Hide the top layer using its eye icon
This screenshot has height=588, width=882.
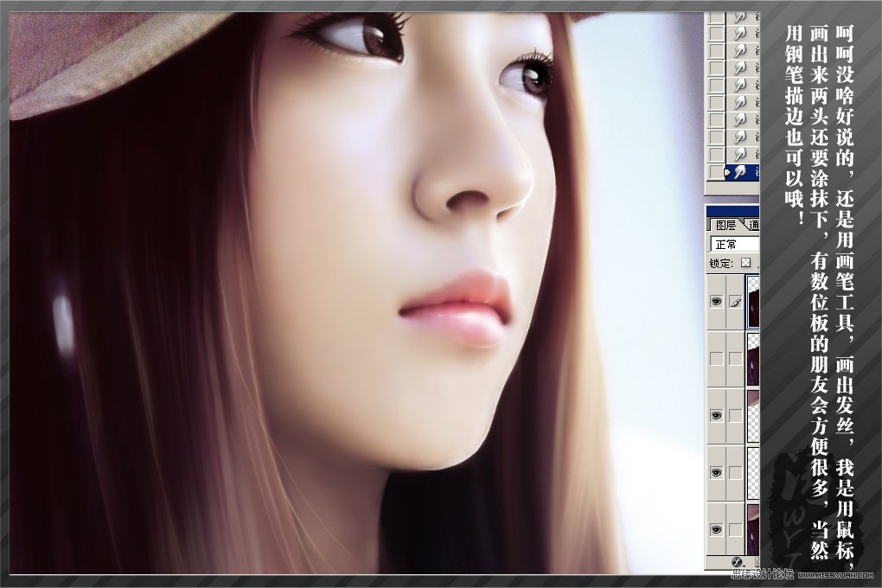pos(716,301)
